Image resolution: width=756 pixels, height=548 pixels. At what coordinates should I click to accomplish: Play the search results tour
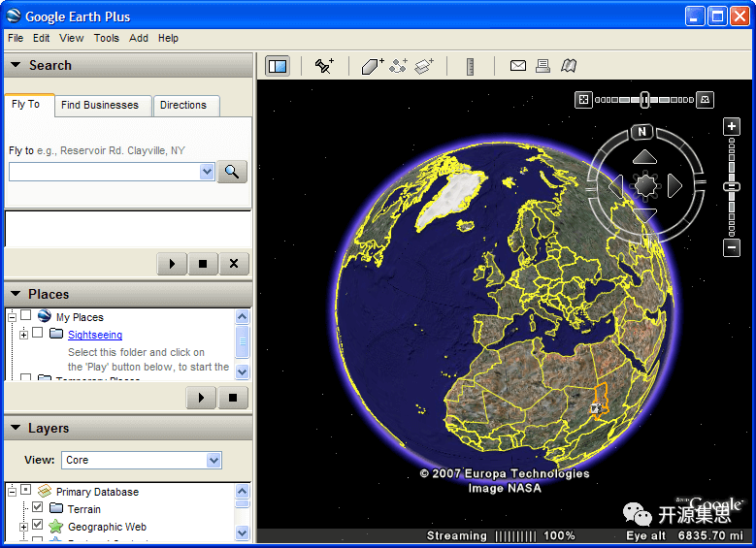pyautogui.click(x=172, y=264)
